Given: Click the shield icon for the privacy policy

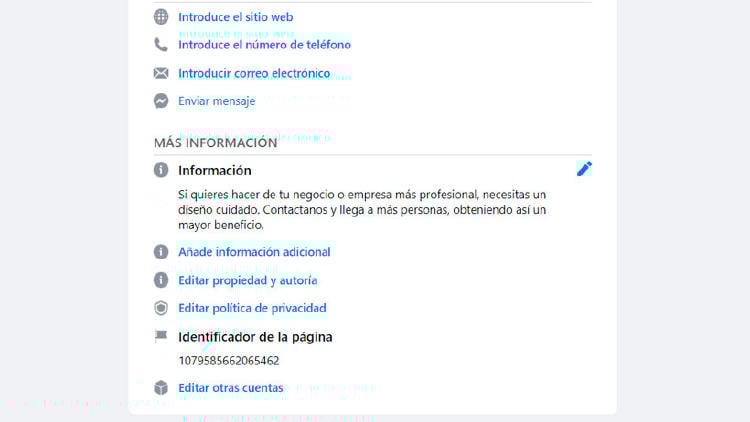Looking at the screenshot, I should click(161, 308).
